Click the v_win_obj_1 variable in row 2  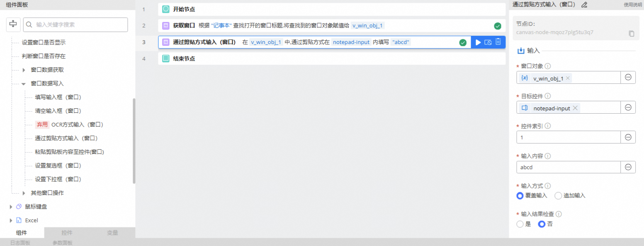click(367, 26)
